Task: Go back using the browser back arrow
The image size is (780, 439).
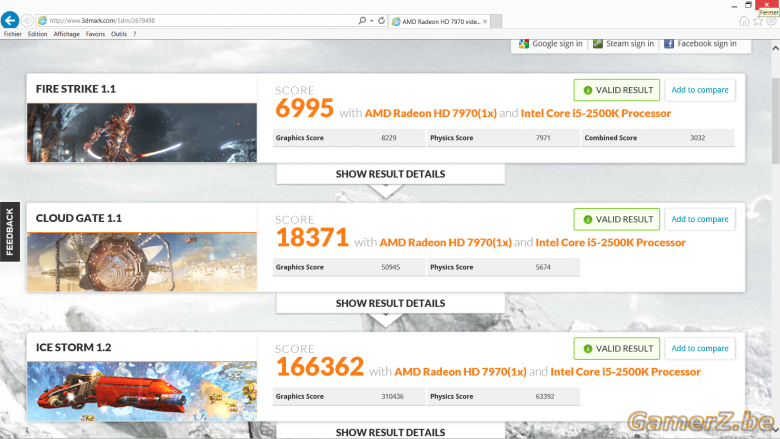Action: [10, 20]
